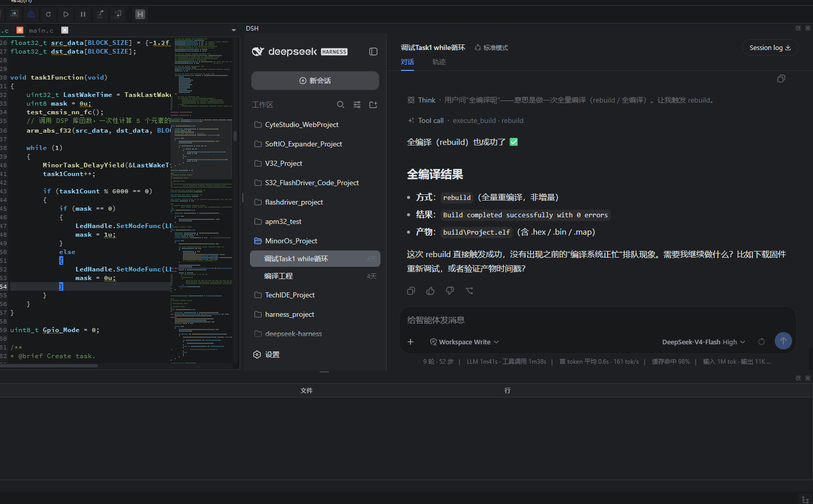This screenshot has width=813, height=504.
Task: Collapse the MinorOs_Project folder
Action: click(315, 241)
